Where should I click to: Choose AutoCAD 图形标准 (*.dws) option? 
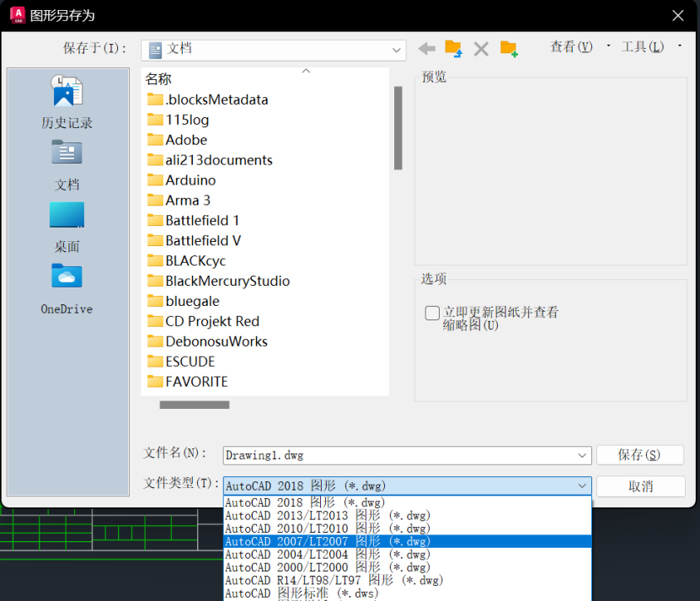click(x=407, y=593)
